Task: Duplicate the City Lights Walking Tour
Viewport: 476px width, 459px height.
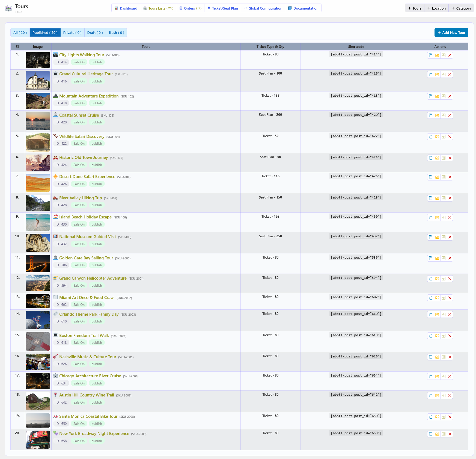Action: (x=430, y=55)
